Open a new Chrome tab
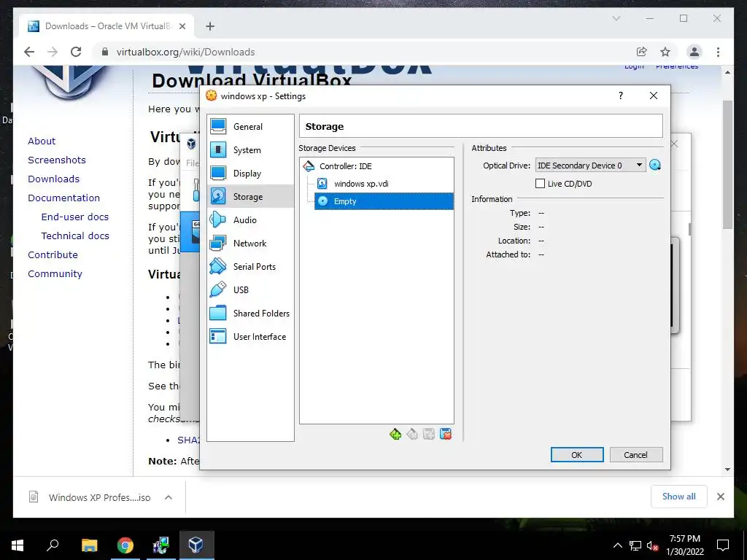747x560 pixels. (210, 26)
